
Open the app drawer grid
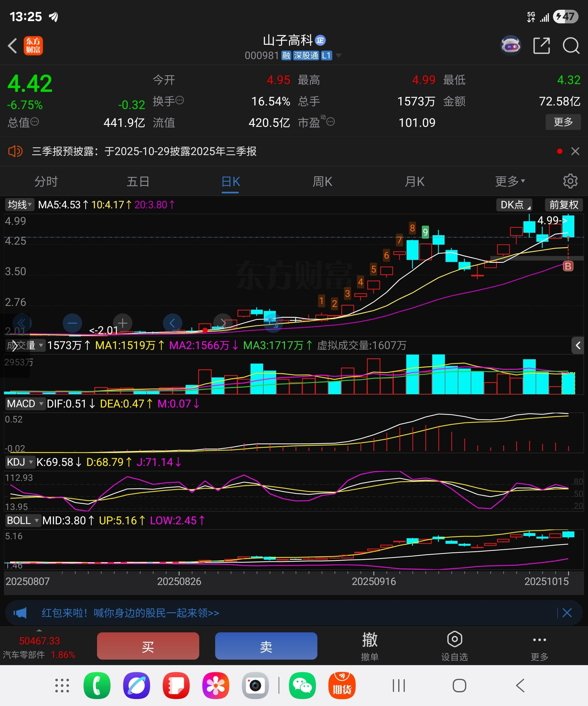click(62, 685)
